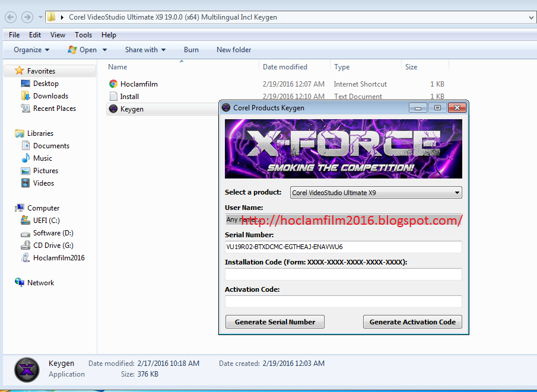This screenshot has height=392, width=537.
Task: Open Downloads in Favorites
Action: 50,96
